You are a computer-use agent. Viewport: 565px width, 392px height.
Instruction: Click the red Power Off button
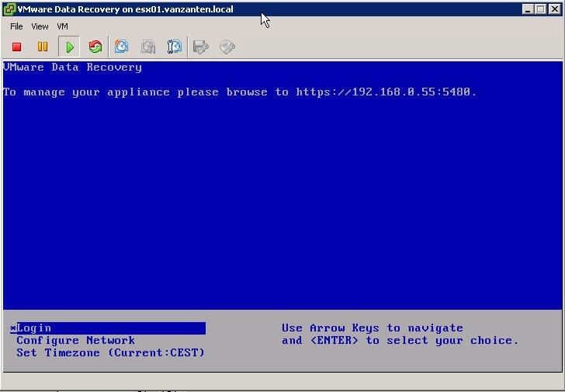click(x=17, y=47)
